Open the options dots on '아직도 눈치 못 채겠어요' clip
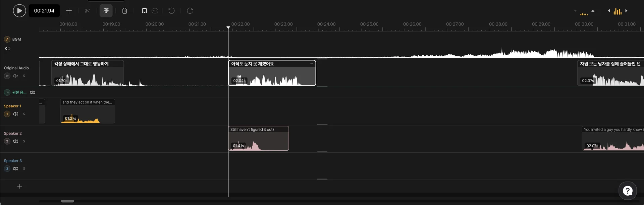Screen dimensions: 644x205 312,63
